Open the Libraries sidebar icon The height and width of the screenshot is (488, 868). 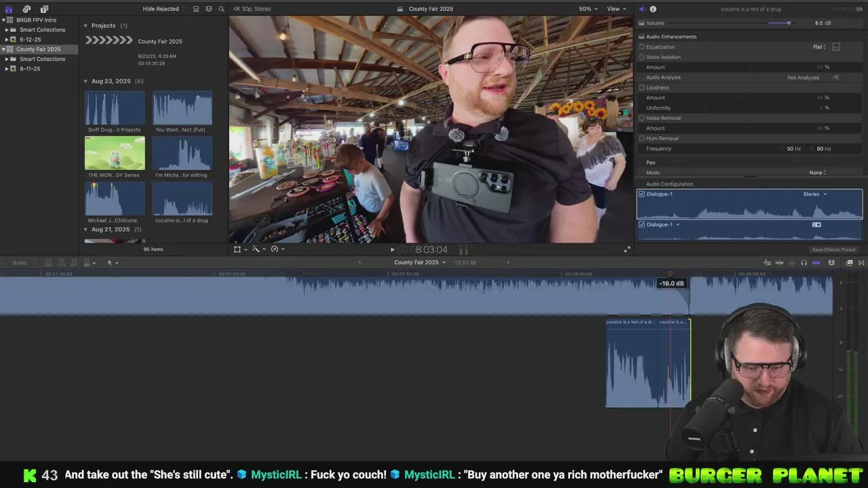click(9, 9)
